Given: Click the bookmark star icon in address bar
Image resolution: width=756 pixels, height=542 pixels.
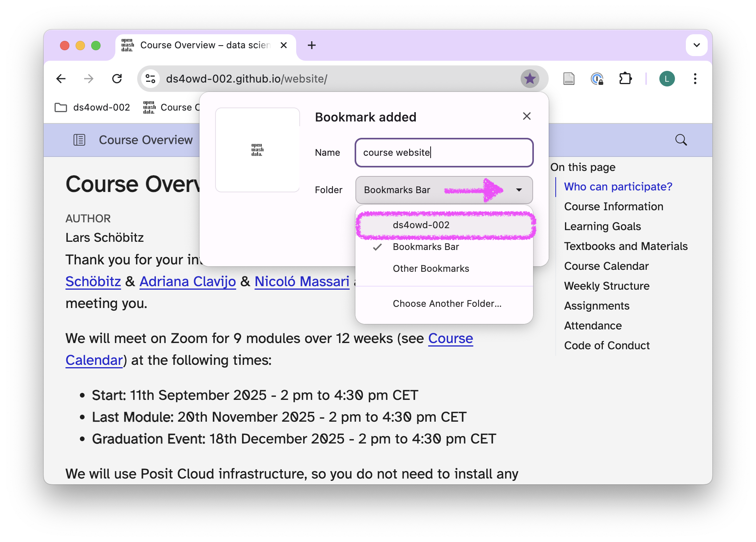Looking at the screenshot, I should click(530, 79).
